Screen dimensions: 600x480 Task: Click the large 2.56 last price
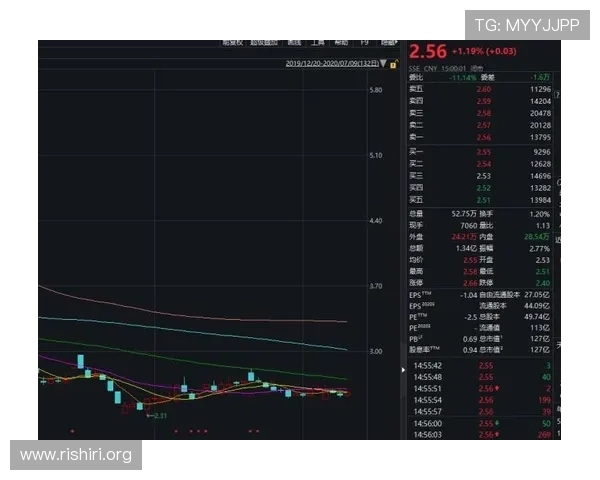click(x=428, y=51)
